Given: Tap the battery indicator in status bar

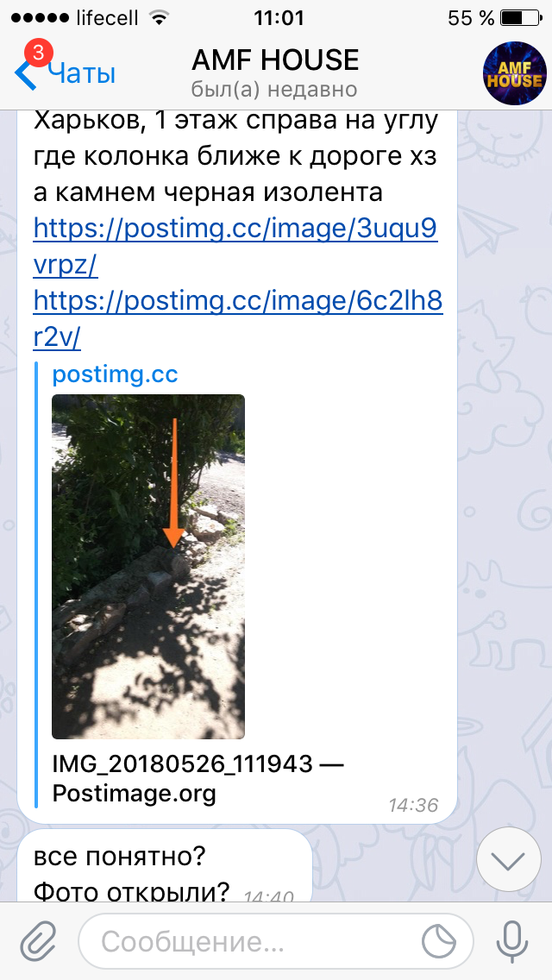Looking at the screenshot, I should click(x=521, y=18).
